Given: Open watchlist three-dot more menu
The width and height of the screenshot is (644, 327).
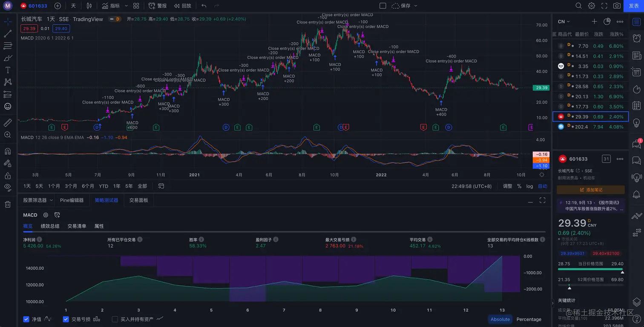Looking at the screenshot, I should point(620,21).
